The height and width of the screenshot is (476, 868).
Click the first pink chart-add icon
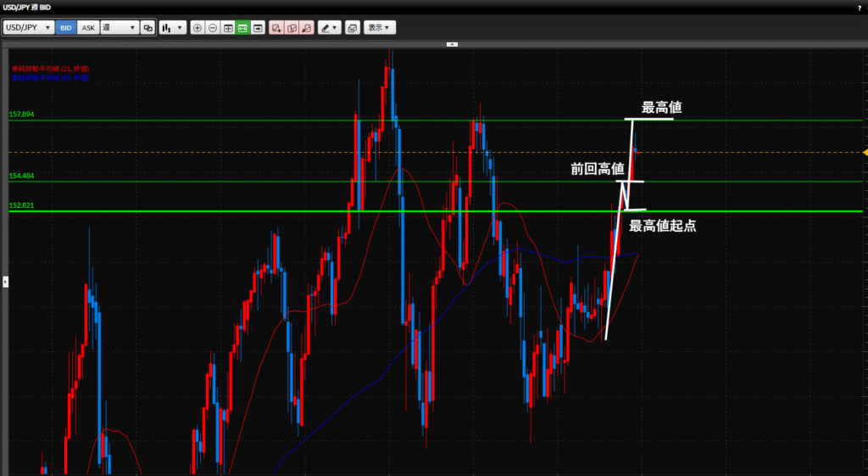[276, 28]
